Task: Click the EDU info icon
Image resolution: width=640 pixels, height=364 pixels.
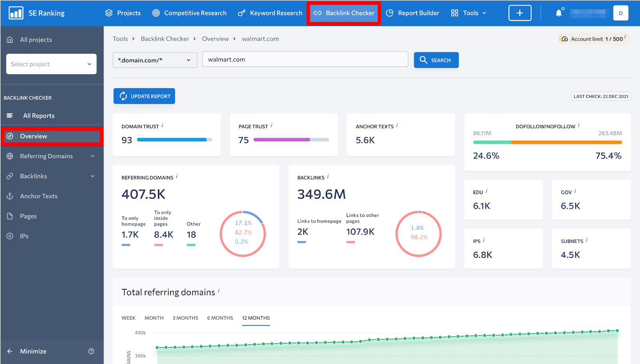Action: click(487, 191)
